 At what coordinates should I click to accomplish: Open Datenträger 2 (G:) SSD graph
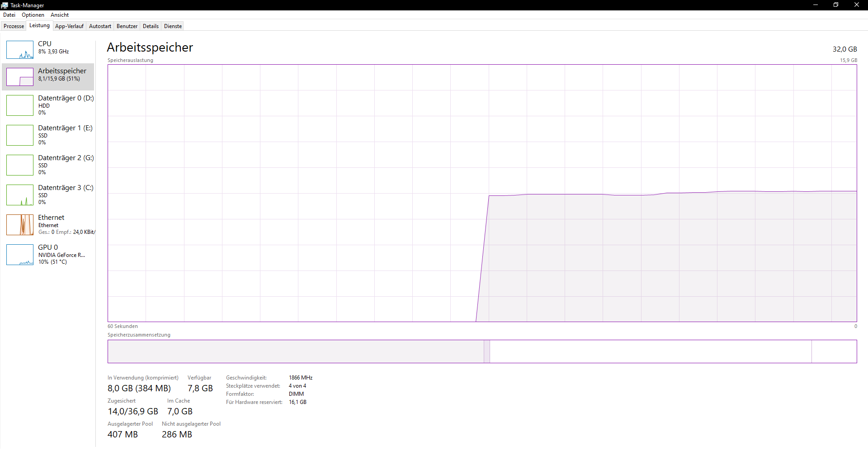tap(20, 165)
